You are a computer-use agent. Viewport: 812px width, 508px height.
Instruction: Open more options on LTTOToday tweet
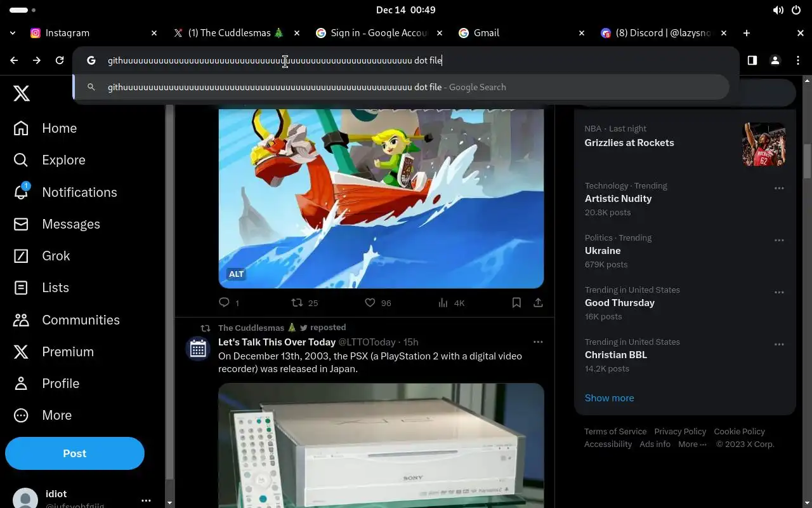(x=538, y=342)
